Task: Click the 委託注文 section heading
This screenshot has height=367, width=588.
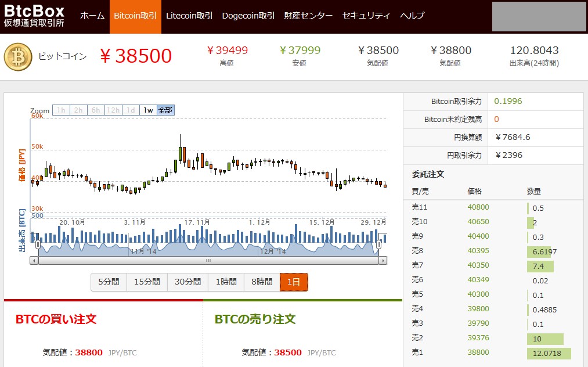Action: [x=428, y=174]
